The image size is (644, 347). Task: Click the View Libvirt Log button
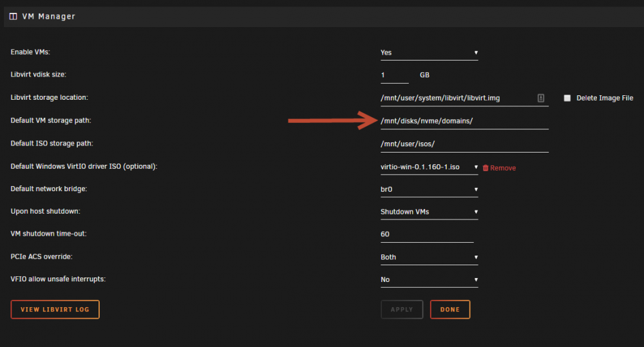pyautogui.click(x=55, y=310)
